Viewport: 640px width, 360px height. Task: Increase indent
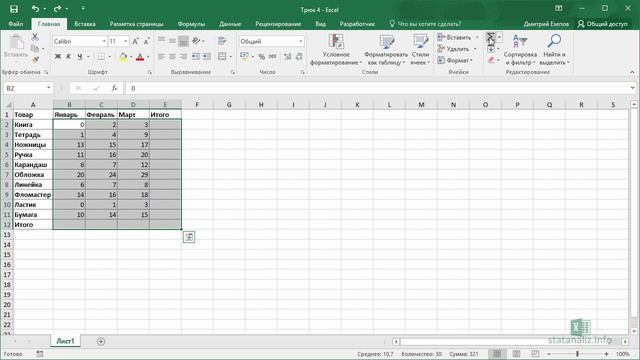pyautogui.click(x=207, y=56)
